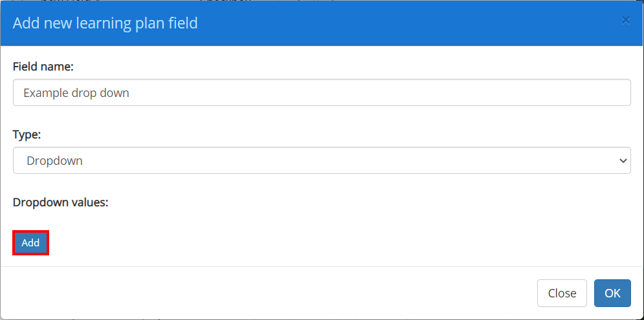The width and height of the screenshot is (644, 320).
Task: Choose the "Dropdown" selected type value
Action: point(54,161)
